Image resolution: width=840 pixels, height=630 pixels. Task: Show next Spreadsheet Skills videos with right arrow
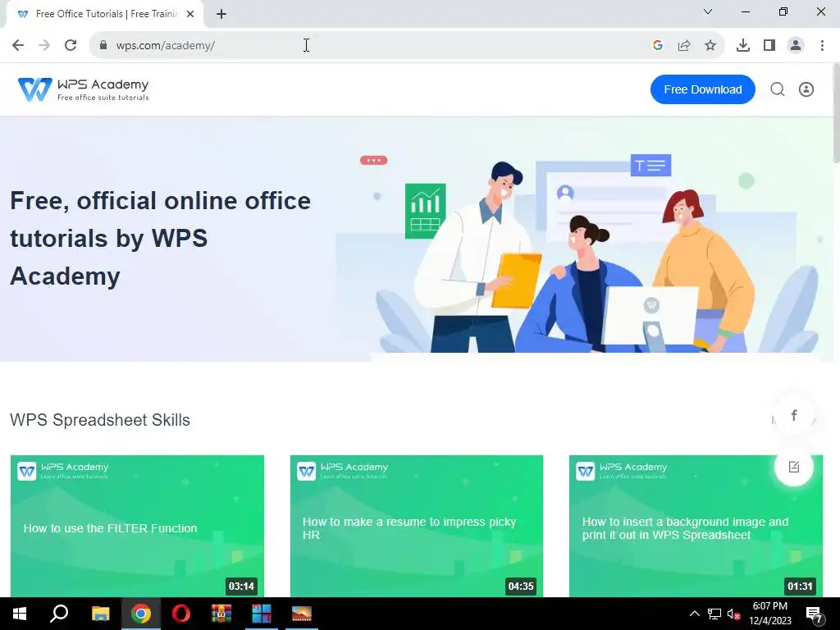pyautogui.click(x=814, y=421)
